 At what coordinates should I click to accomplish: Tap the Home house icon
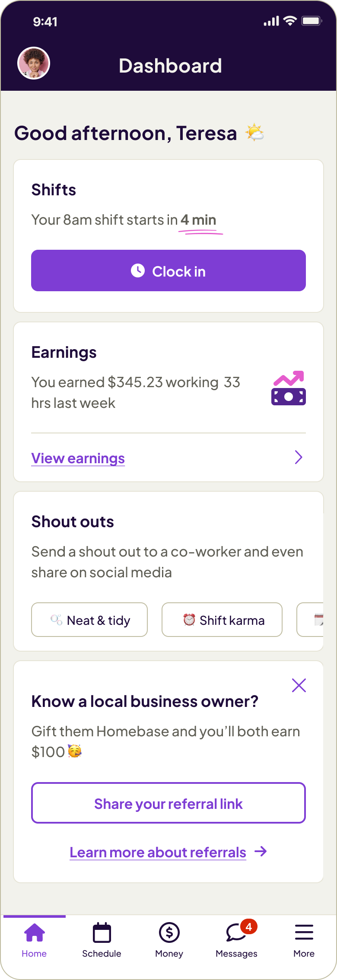35,932
